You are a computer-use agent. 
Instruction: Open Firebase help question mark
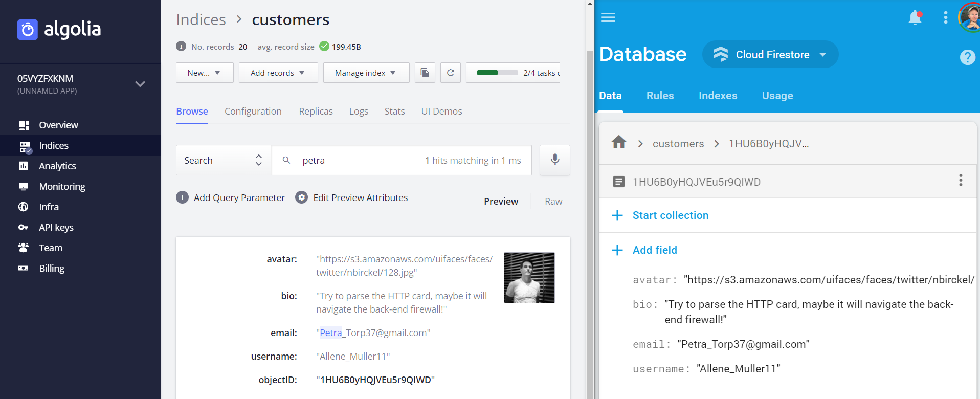pos(967,57)
